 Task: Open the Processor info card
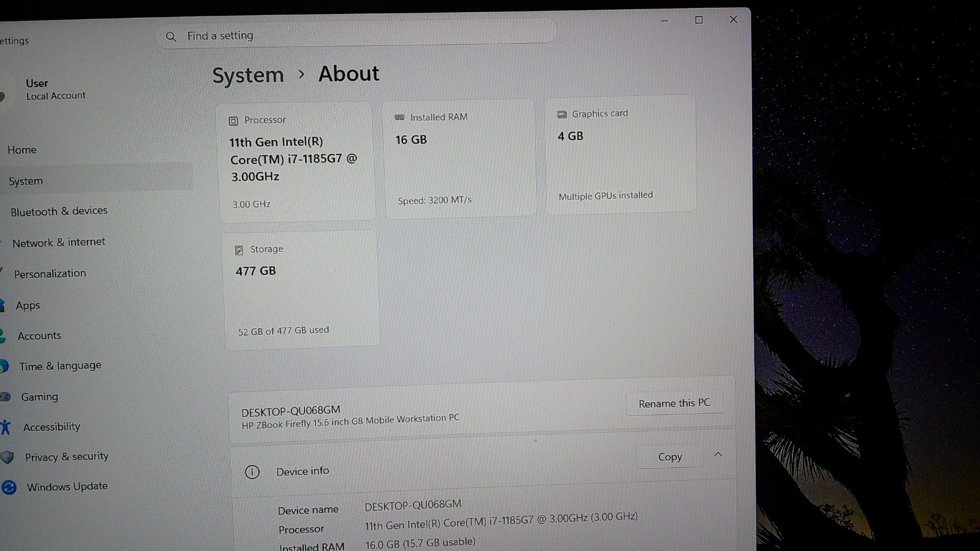point(296,162)
